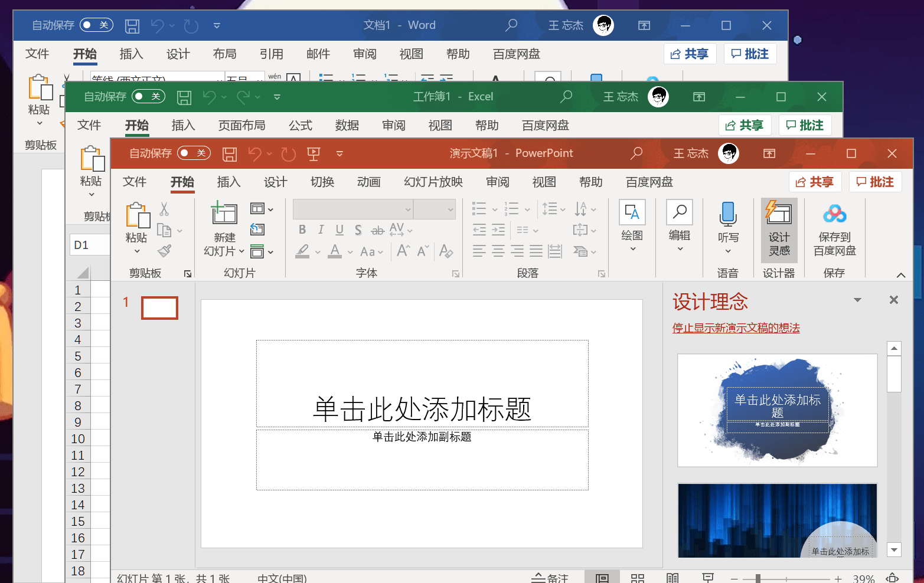This screenshot has height=583, width=924.
Task: Toggle AutoSave in Excel window
Action: pos(148,96)
